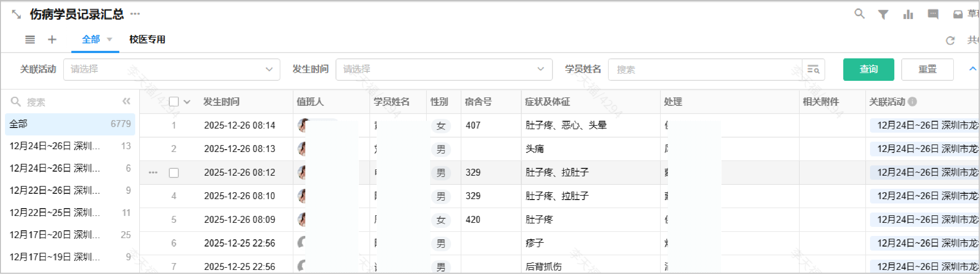Open the filter funnel icon
Screen dimensions: 980x274
883,14
